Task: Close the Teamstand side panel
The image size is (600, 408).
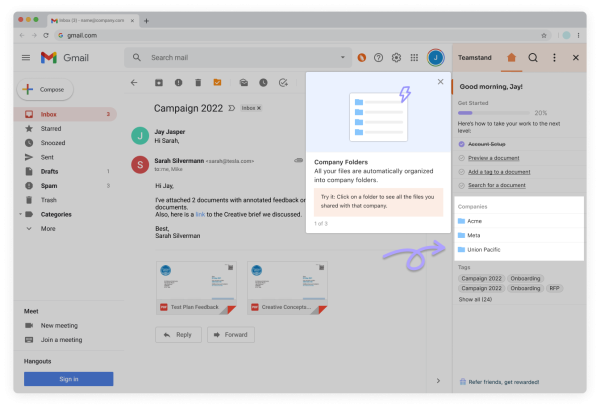Action: click(576, 58)
